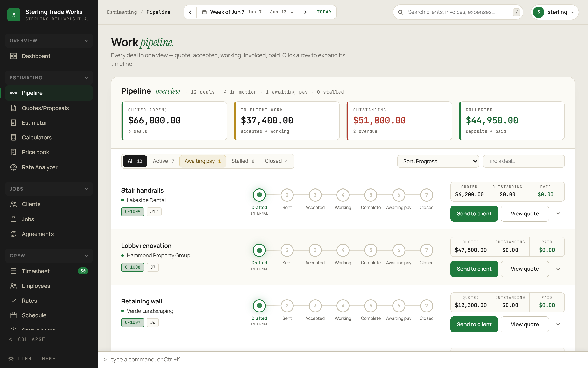This screenshot has height=368, width=588.
Task: Go to previous week arrow
Action: 190,12
